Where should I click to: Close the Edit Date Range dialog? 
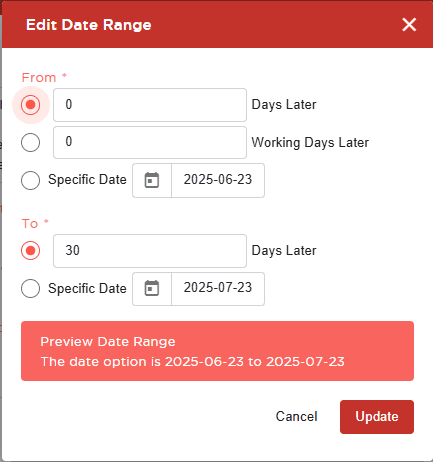coord(409,25)
